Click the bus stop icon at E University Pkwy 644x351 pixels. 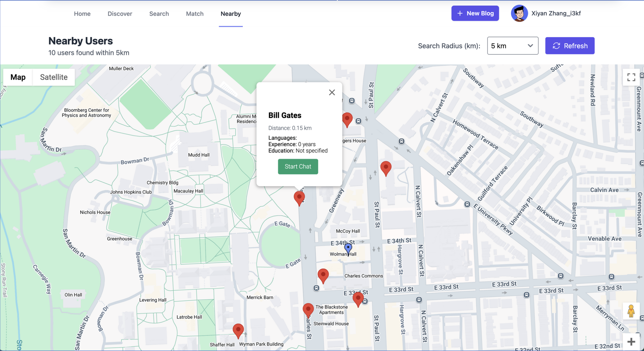pos(467,204)
